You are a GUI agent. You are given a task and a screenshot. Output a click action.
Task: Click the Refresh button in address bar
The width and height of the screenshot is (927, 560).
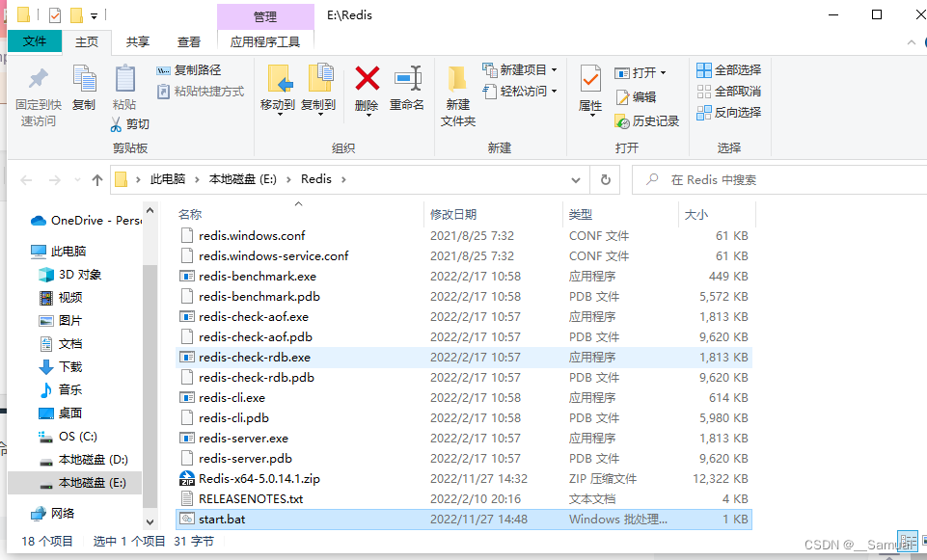(606, 179)
